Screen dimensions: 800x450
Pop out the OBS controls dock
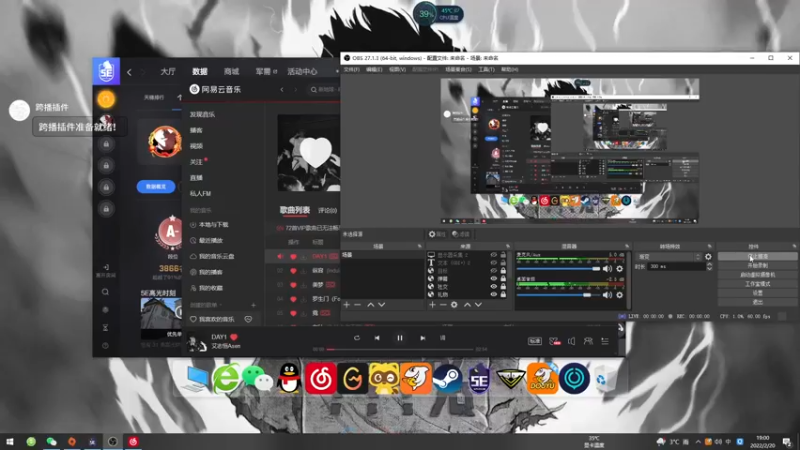coord(794,246)
